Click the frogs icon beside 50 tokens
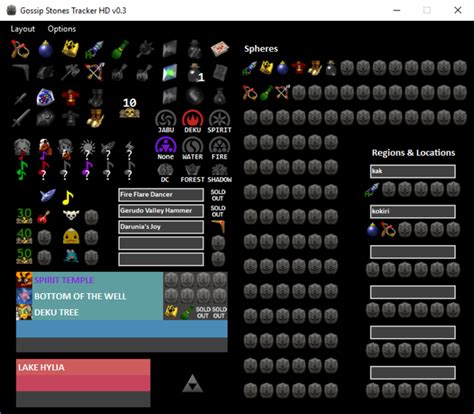Viewport: 474px width, 414px height. [71, 256]
